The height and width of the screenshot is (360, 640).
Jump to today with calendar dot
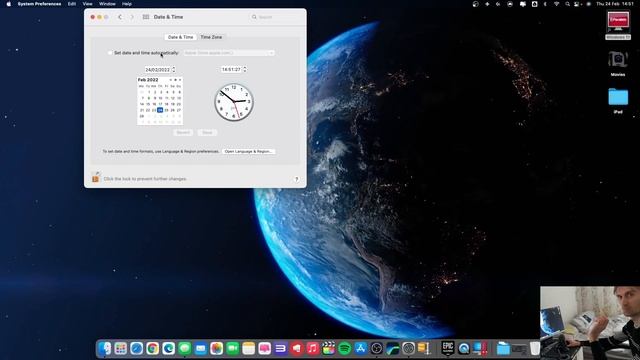click(x=176, y=80)
